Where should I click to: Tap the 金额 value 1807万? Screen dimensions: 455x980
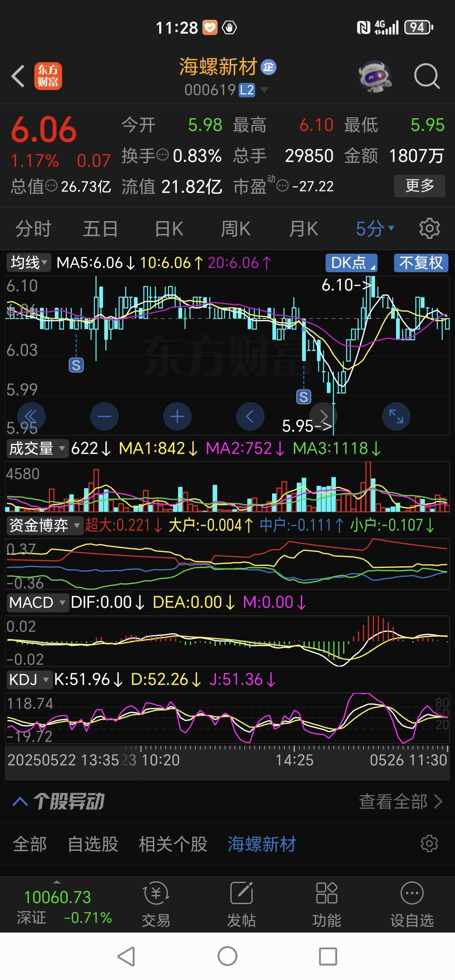pos(417,155)
